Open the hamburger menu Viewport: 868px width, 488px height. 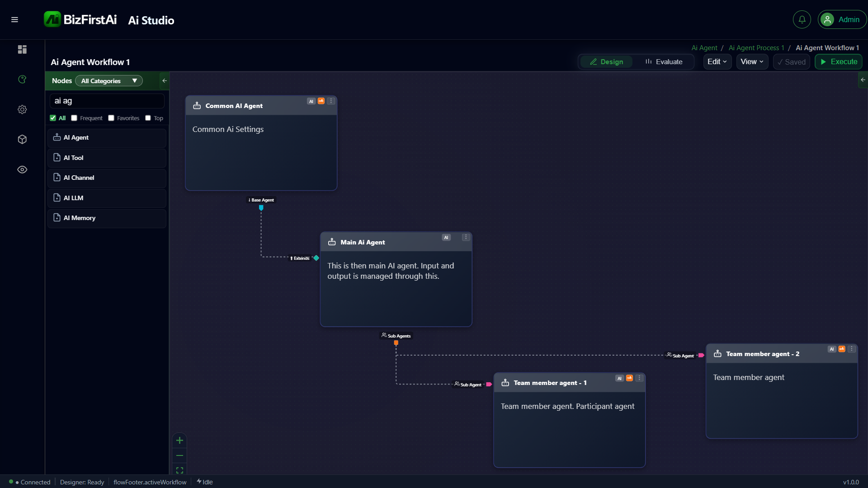click(x=14, y=19)
